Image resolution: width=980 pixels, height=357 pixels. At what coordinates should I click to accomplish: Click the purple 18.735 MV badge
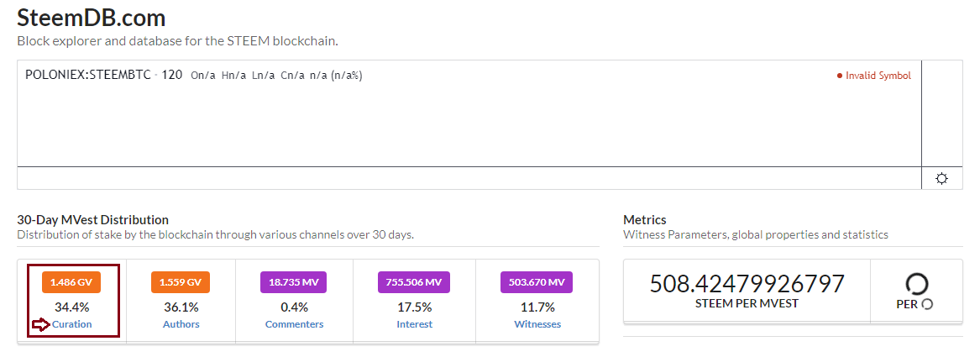294,282
